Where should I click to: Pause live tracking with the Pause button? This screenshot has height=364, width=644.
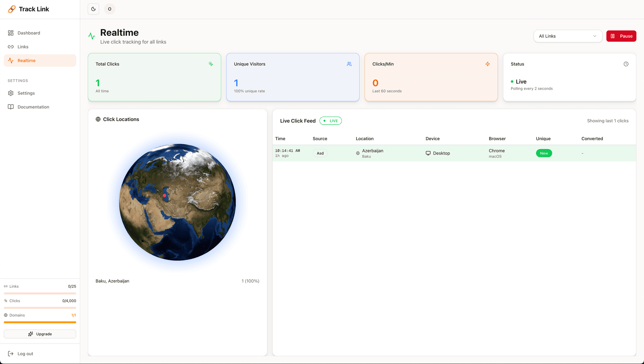(x=621, y=36)
